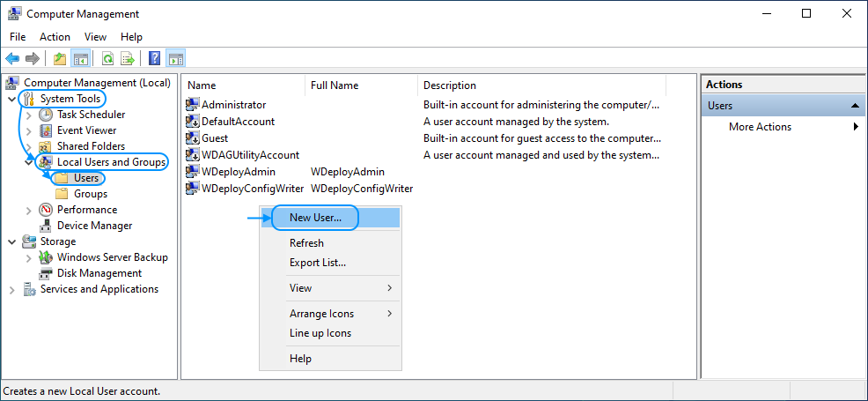Click the Back arrow toolbar icon
Image resolution: width=868 pixels, height=401 pixels.
12,58
